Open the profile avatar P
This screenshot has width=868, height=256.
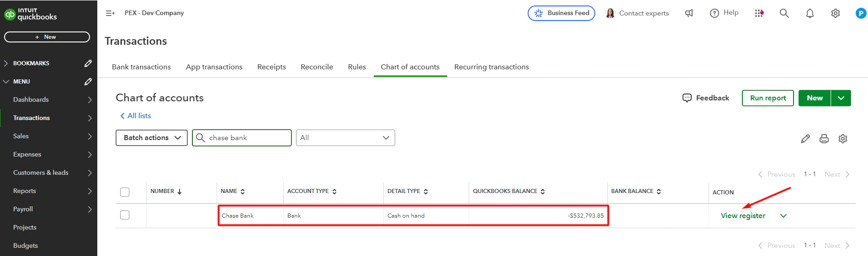click(861, 13)
